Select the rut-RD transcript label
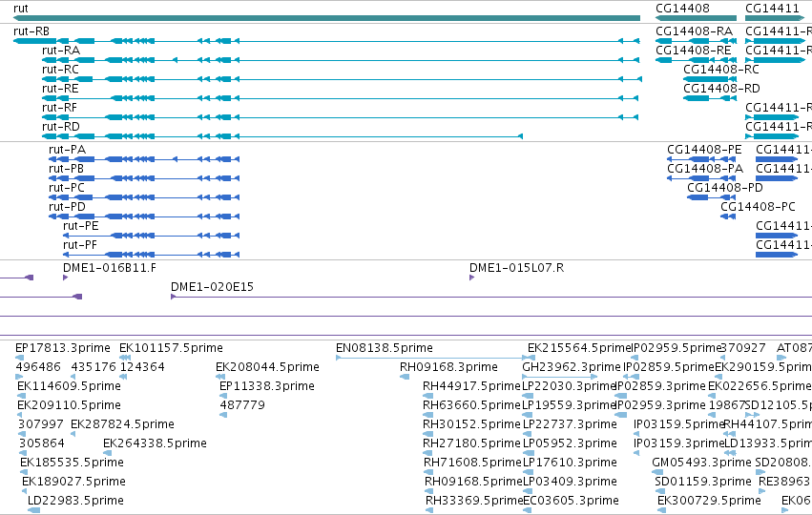The image size is (812, 515). point(61,127)
